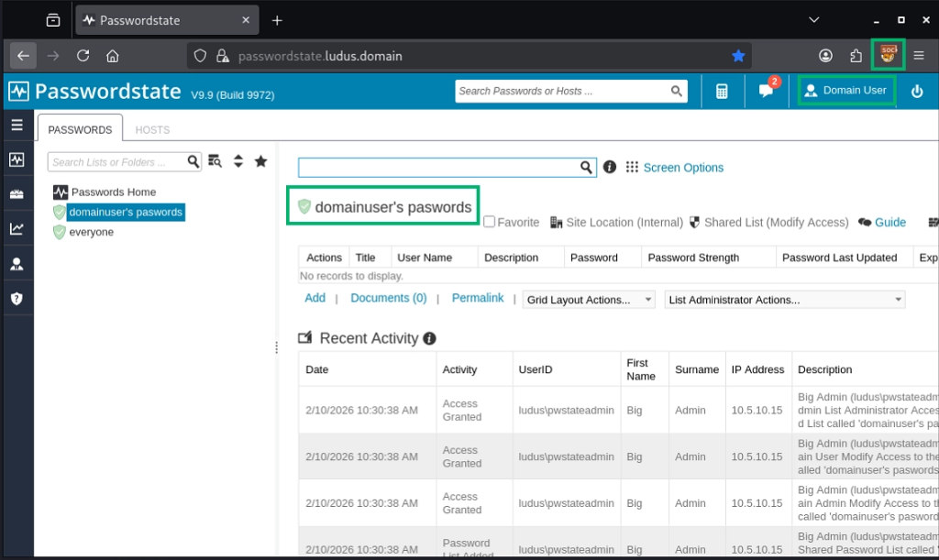
Task: Open the password generator calculator icon
Action: coord(722,91)
